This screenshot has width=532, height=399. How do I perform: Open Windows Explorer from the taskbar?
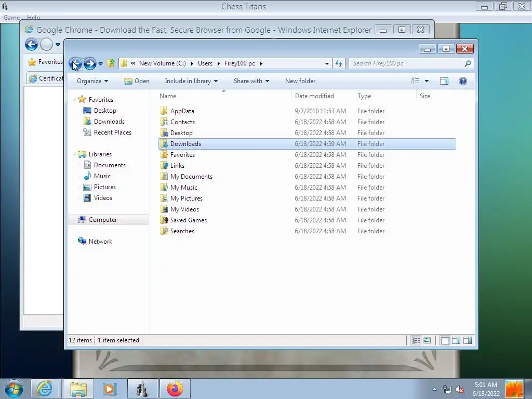click(78, 389)
